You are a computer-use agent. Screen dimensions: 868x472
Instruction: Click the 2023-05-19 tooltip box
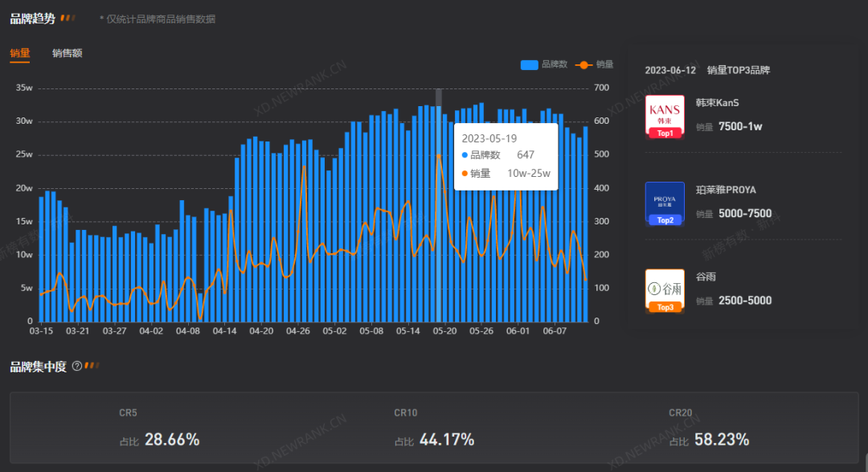tap(506, 156)
